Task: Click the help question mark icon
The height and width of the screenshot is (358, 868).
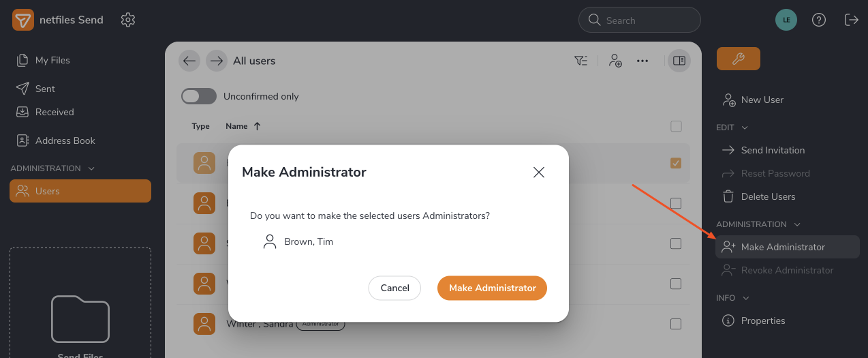Action: (x=819, y=20)
